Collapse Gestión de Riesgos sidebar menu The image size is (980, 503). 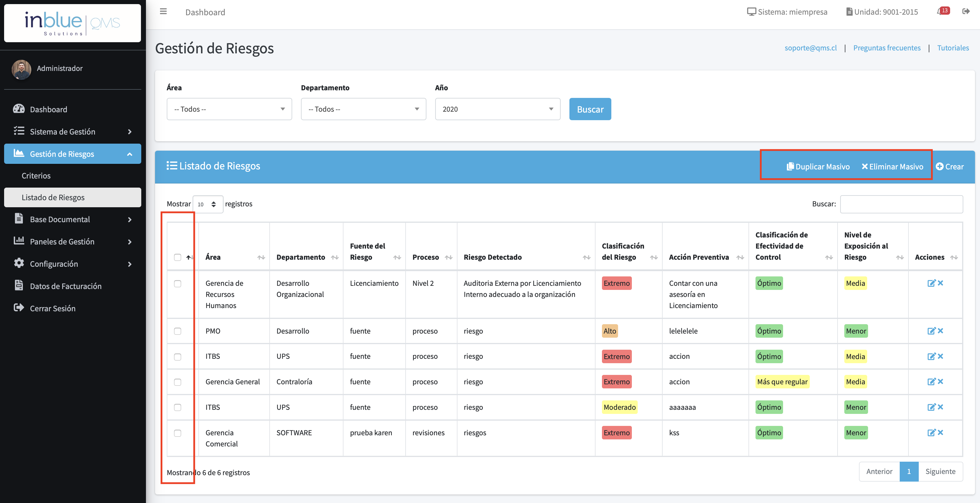pos(72,154)
